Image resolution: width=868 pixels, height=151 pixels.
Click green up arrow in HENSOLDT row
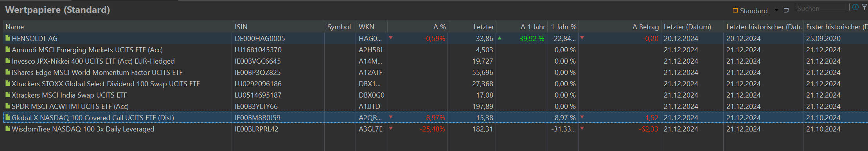pyautogui.click(x=500, y=38)
